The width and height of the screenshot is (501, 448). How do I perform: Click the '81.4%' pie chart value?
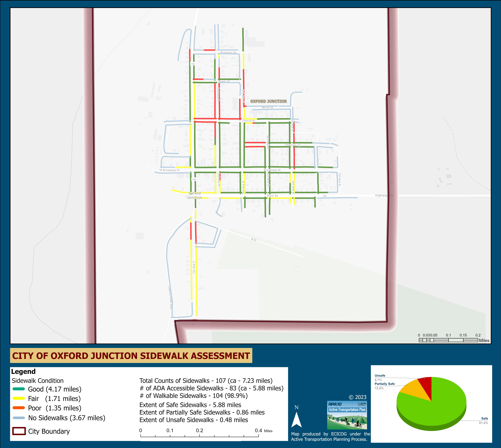[x=484, y=423]
